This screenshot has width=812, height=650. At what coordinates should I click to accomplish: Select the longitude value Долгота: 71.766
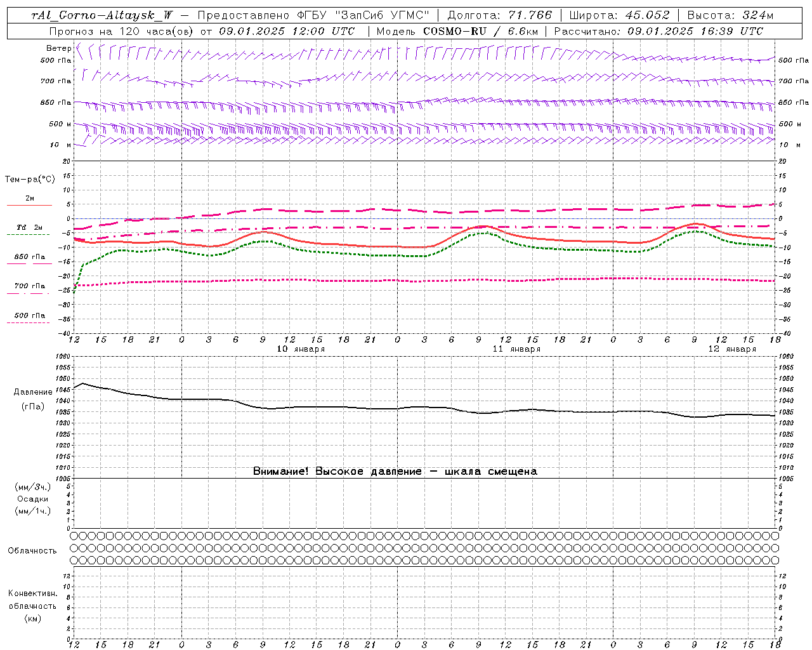[500, 15]
